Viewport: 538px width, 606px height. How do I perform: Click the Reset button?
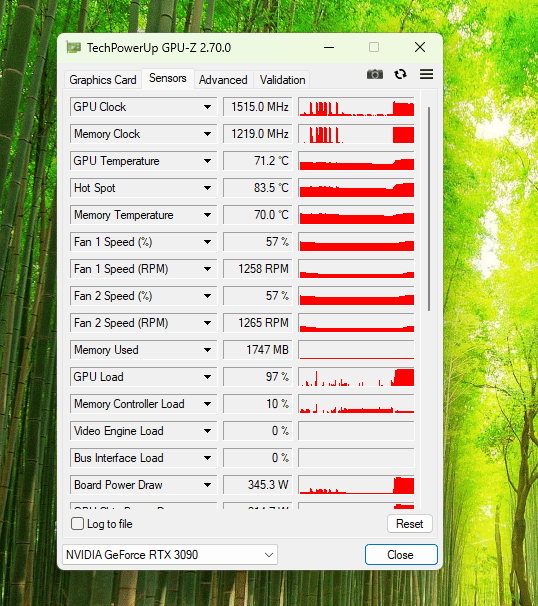410,524
